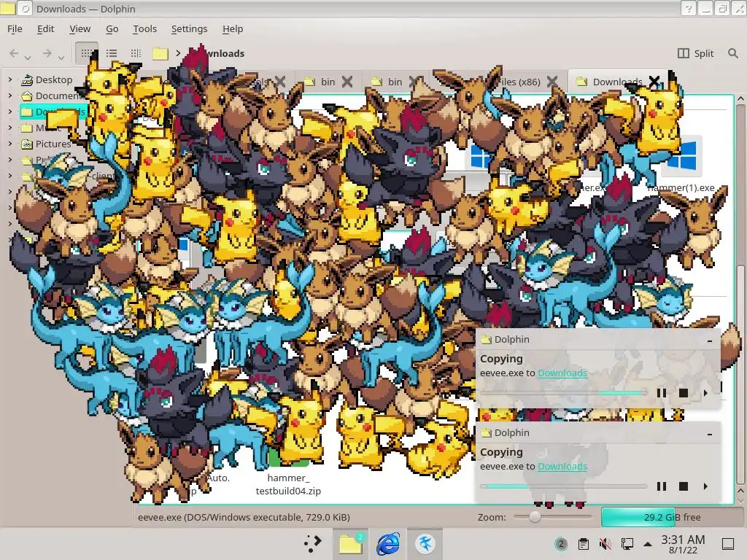Open the View menu
747x560 pixels.
point(80,28)
